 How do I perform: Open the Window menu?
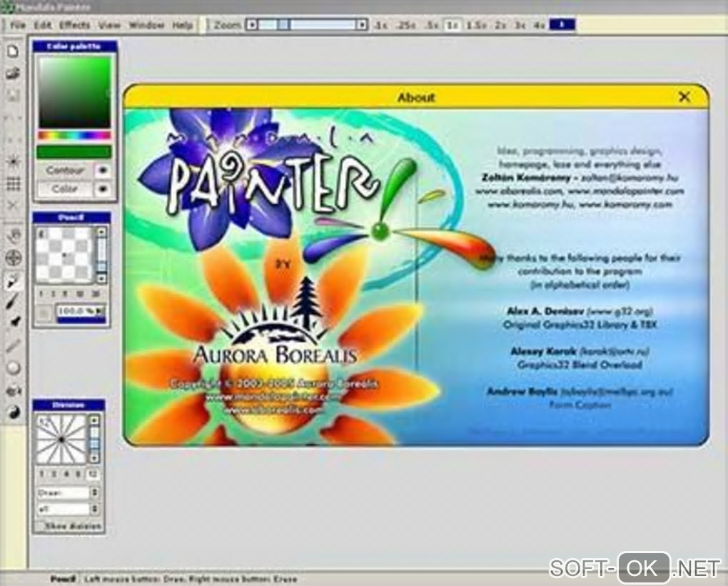147,24
